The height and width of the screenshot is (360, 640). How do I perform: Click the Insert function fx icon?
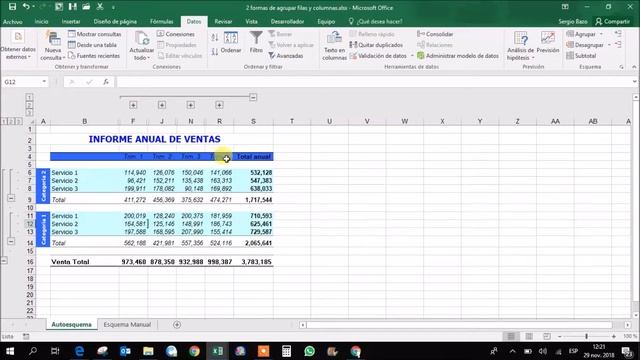pos(106,82)
